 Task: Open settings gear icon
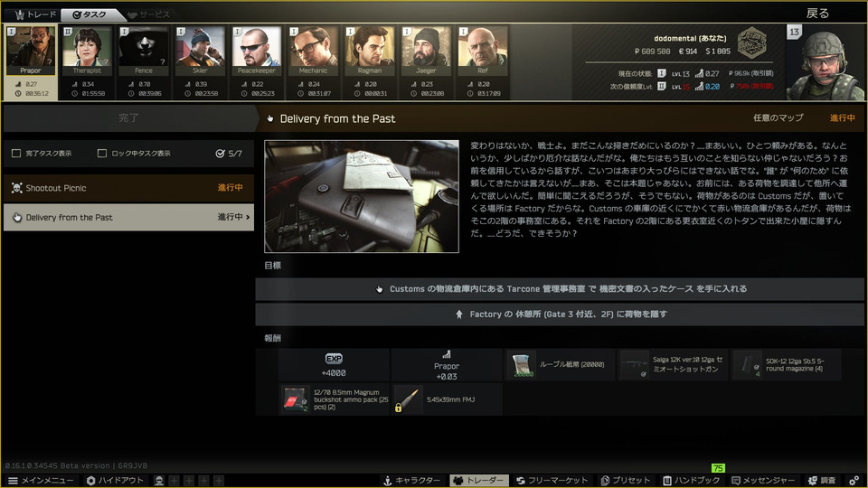pyautogui.click(x=854, y=480)
